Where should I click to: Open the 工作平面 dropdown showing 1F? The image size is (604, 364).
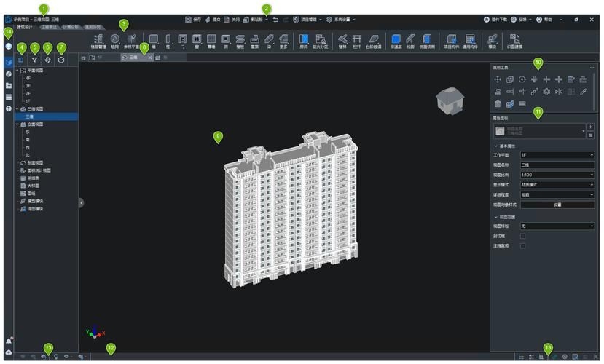pyautogui.click(x=557, y=155)
